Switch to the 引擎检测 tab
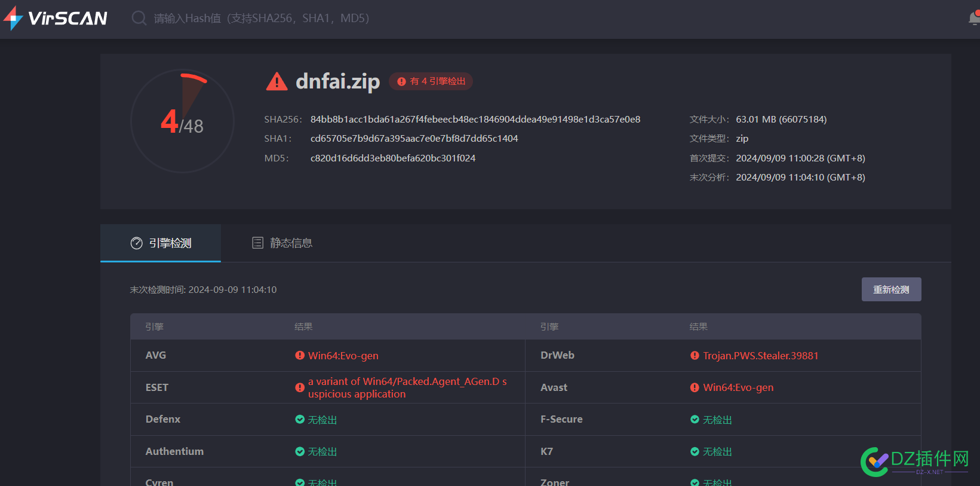The width and height of the screenshot is (980, 486). pyautogui.click(x=161, y=243)
